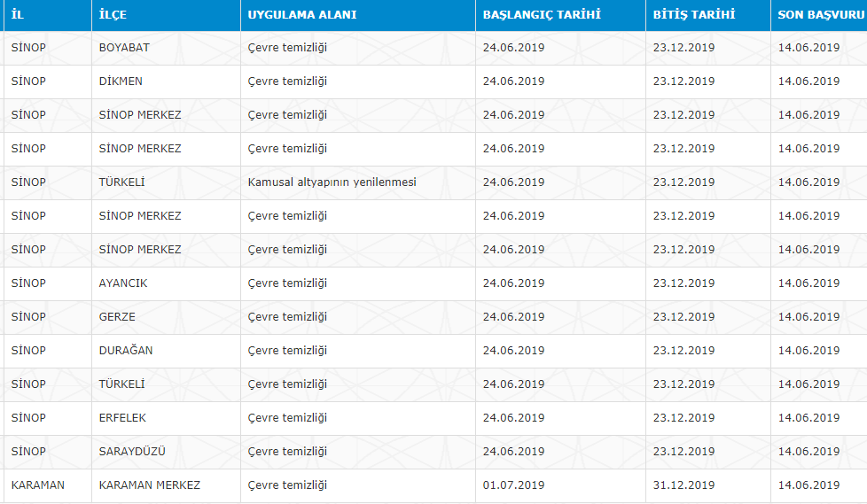Screen dimensions: 867x504
Task: Click the KARAMAN MERKEZ district cell
Action: [149, 485]
